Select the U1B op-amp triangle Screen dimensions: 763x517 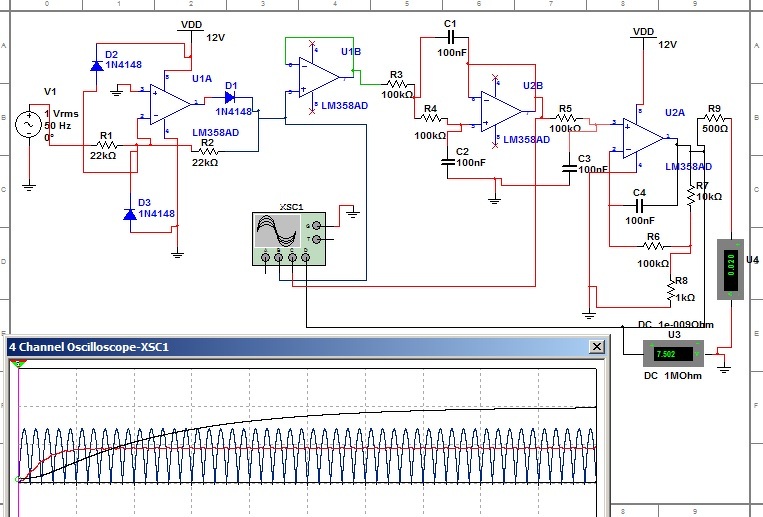(x=319, y=77)
